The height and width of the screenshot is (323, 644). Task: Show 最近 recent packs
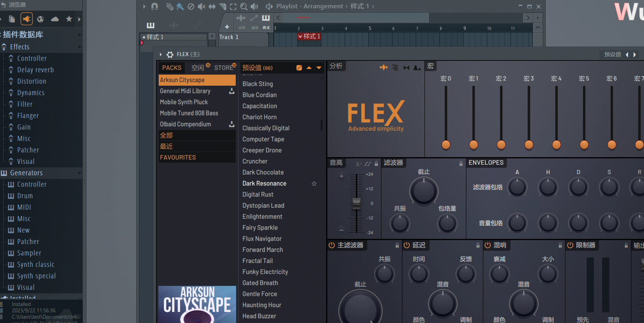pyautogui.click(x=197, y=146)
